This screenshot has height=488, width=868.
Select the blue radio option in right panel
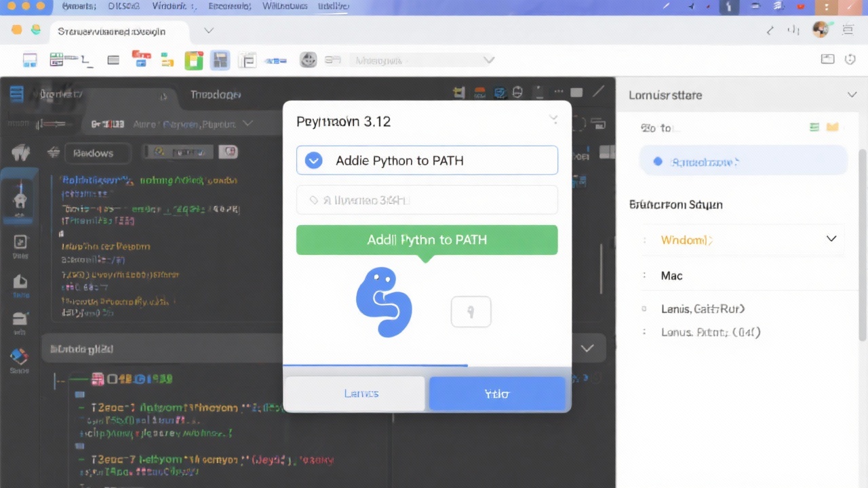point(657,162)
